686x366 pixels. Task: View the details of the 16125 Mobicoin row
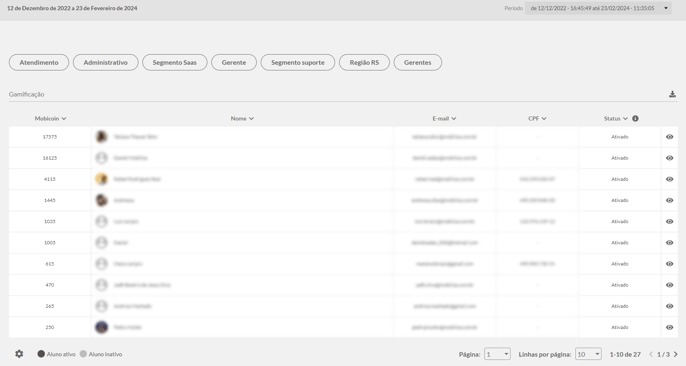coord(669,158)
